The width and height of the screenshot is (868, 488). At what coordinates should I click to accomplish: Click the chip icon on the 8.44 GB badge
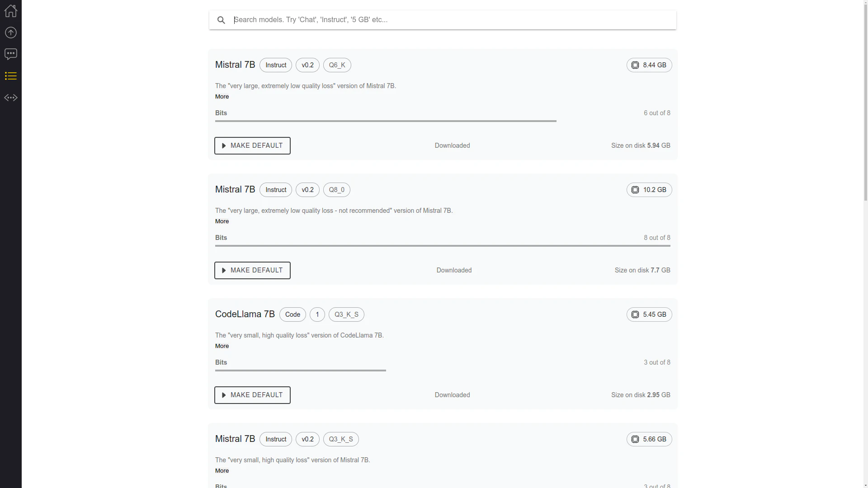point(635,65)
